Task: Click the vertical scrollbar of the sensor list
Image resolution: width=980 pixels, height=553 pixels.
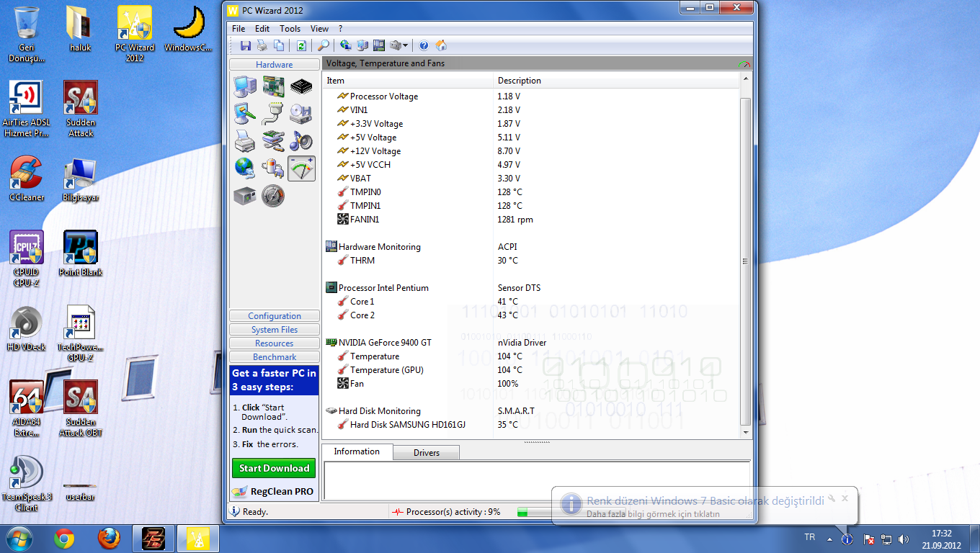Action: coord(745,261)
